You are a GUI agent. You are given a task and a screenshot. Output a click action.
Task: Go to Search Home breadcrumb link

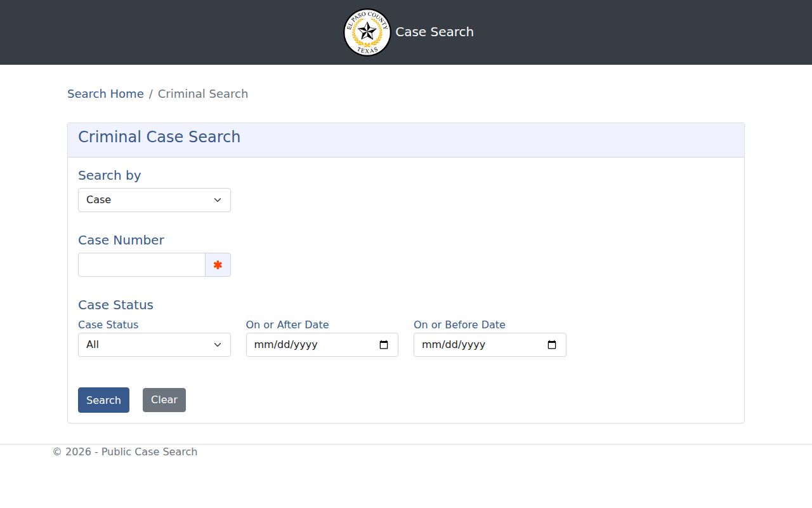[105, 94]
